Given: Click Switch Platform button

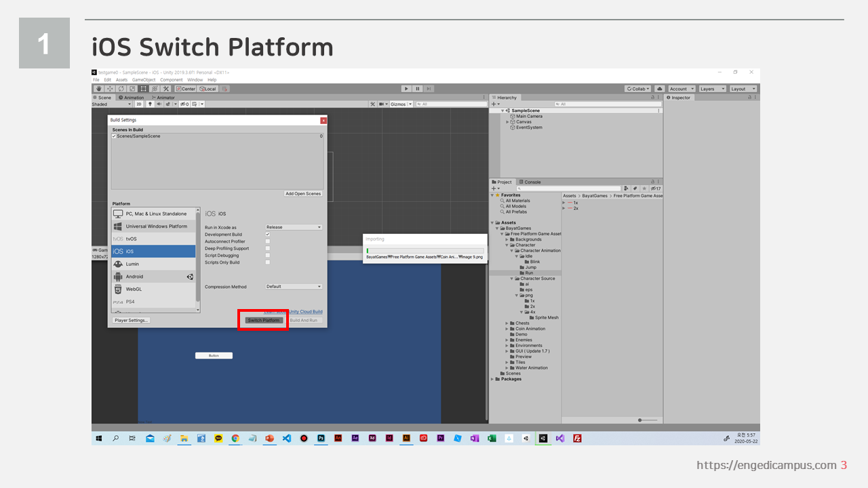Looking at the screenshot, I should point(264,320).
